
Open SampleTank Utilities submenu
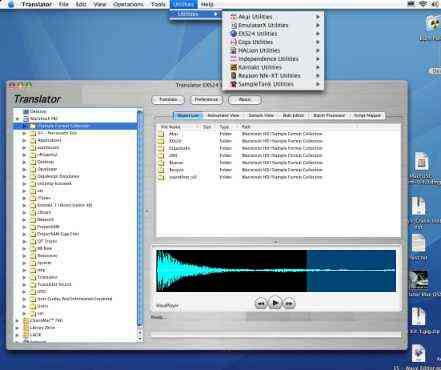(x=273, y=84)
